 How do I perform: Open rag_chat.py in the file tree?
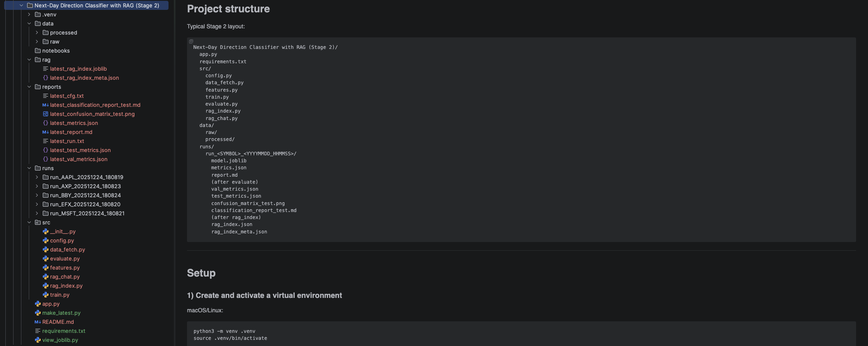click(65, 277)
